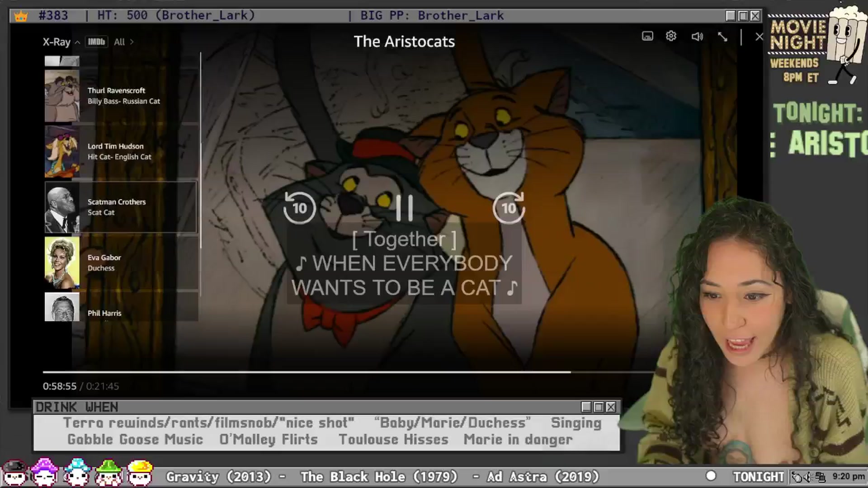The height and width of the screenshot is (488, 868).
Task: Click The Aristocats title
Action: pos(404,42)
